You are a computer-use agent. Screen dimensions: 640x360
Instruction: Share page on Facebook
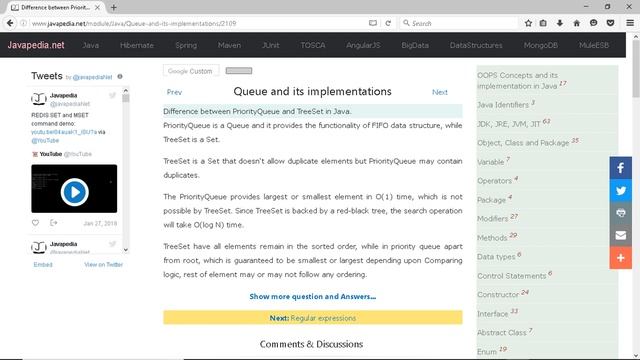coord(620,168)
